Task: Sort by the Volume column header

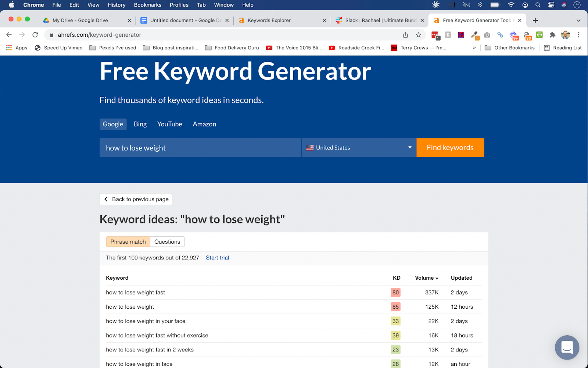Action: point(427,278)
